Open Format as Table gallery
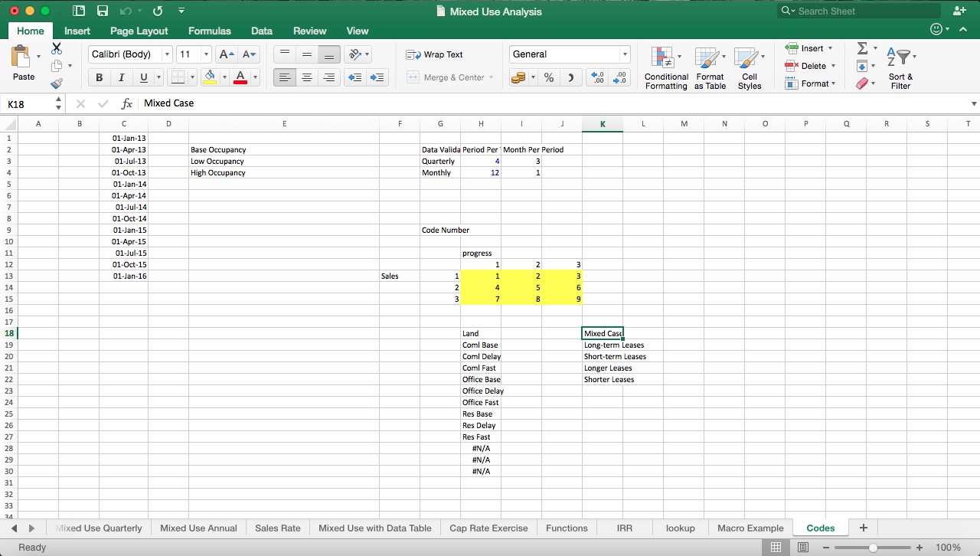The image size is (980, 556). click(710, 68)
